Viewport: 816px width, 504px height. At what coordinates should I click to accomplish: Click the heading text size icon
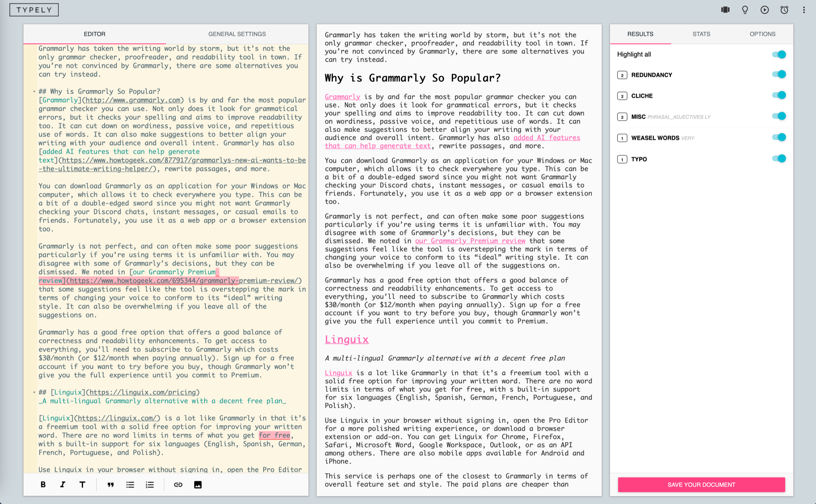point(82,485)
